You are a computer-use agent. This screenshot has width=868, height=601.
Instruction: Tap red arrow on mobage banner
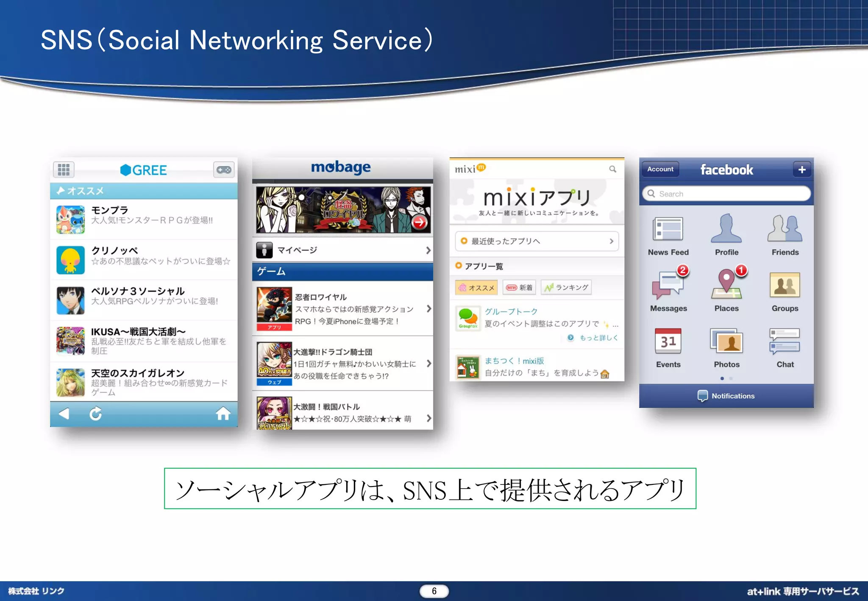coord(419,222)
